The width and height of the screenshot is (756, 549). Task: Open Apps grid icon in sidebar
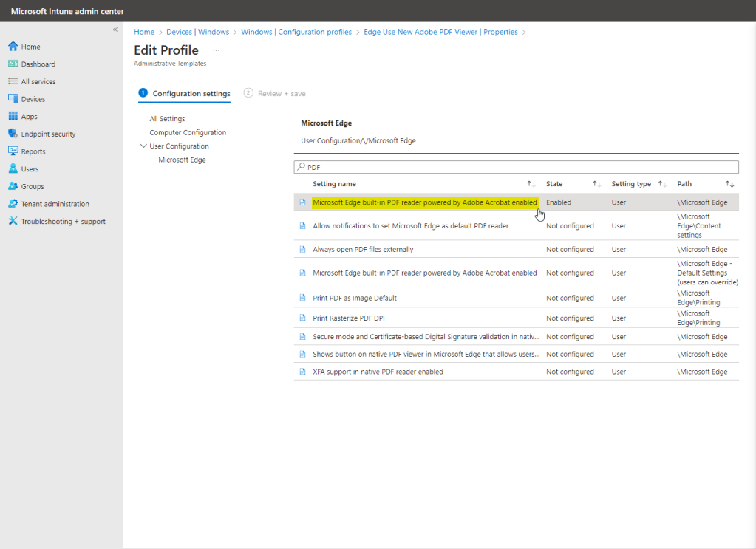[13, 117]
